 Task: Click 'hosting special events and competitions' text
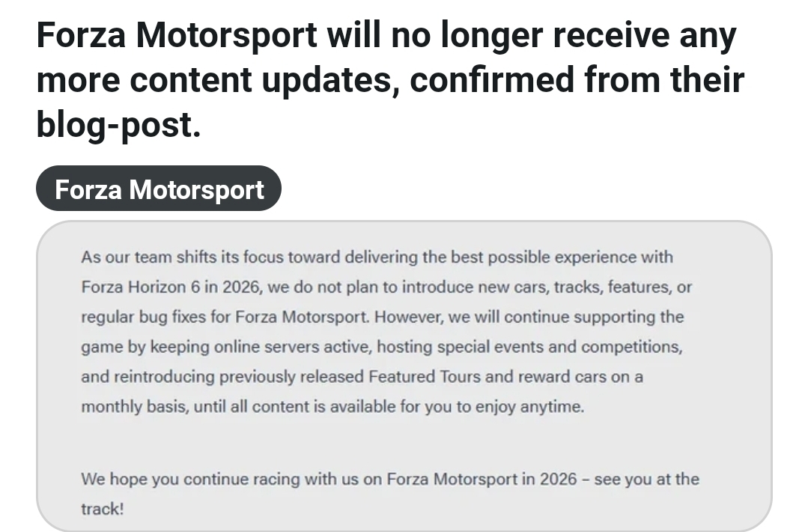coord(529,346)
